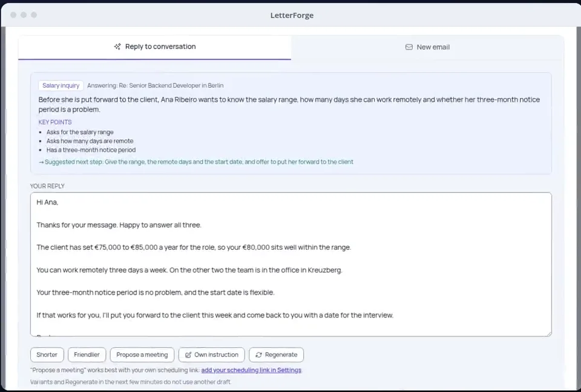This screenshot has width=581, height=392.
Task: Click the sentence about putting you forward this week
Action: click(215, 315)
